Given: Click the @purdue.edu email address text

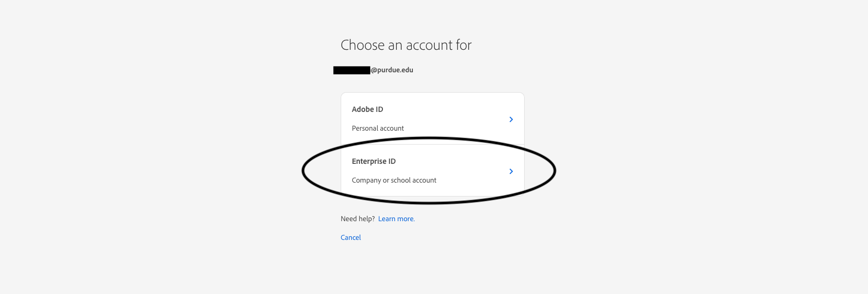Looking at the screenshot, I should 392,70.
